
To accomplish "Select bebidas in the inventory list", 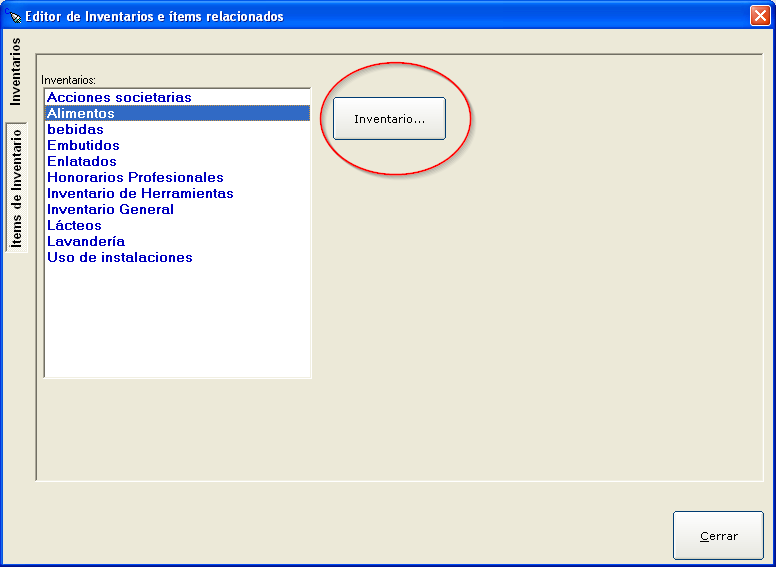I will tap(177, 130).
